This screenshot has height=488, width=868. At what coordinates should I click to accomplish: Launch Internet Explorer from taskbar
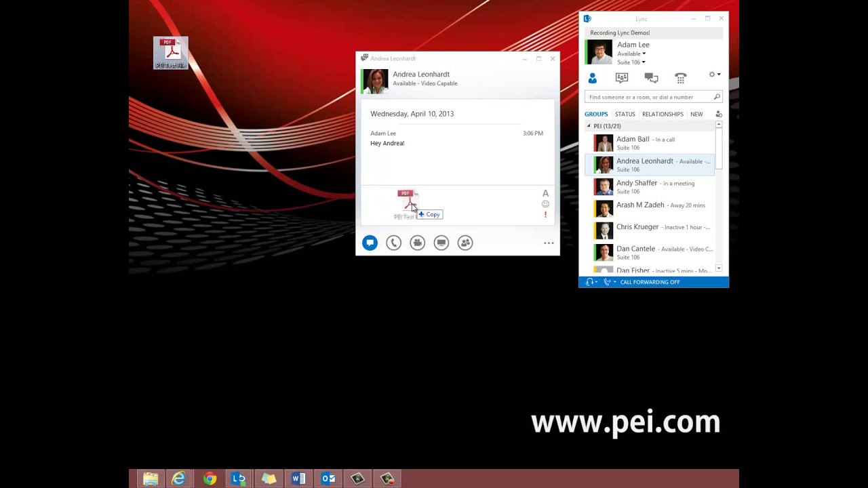[x=179, y=479]
